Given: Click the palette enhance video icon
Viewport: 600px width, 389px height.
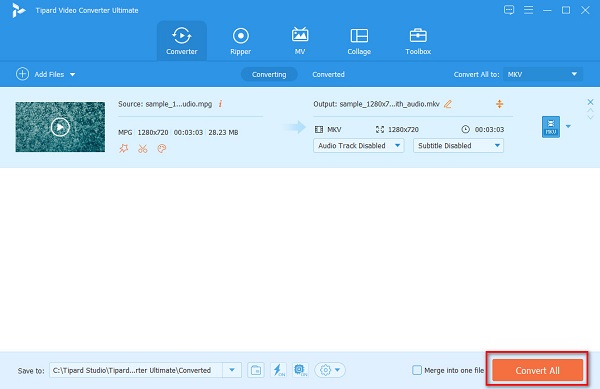Looking at the screenshot, I should (162, 148).
